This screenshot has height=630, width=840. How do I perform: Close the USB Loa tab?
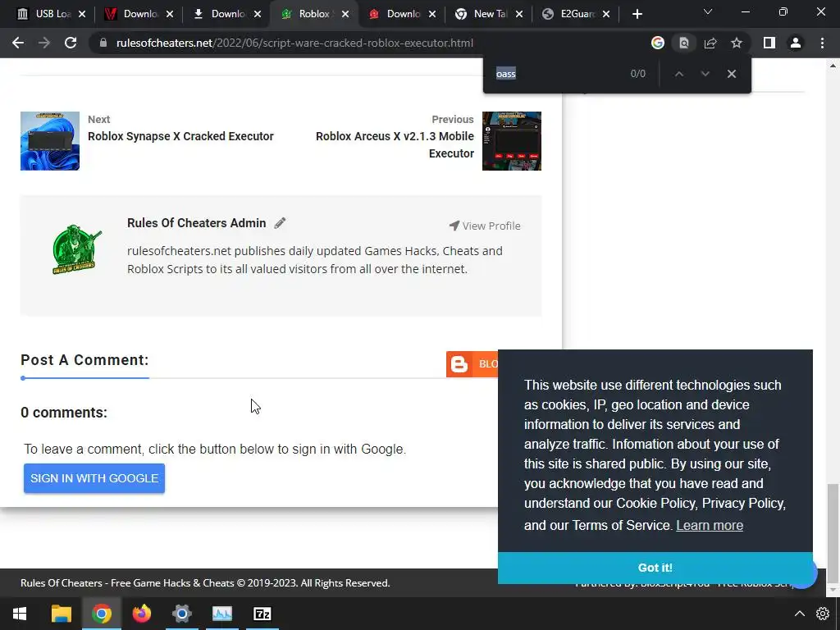pos(82,14)
